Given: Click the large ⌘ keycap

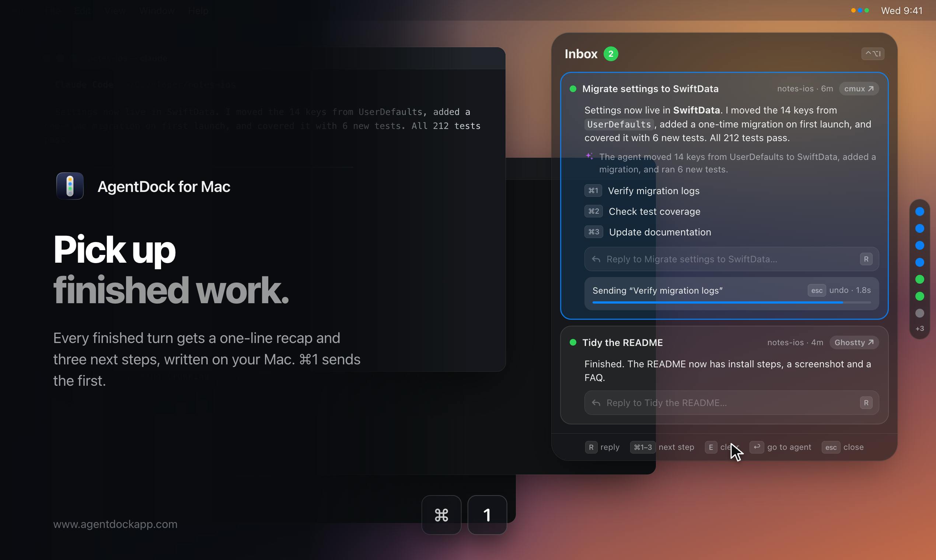Looking at the screenshot, I should pos(441,515).
